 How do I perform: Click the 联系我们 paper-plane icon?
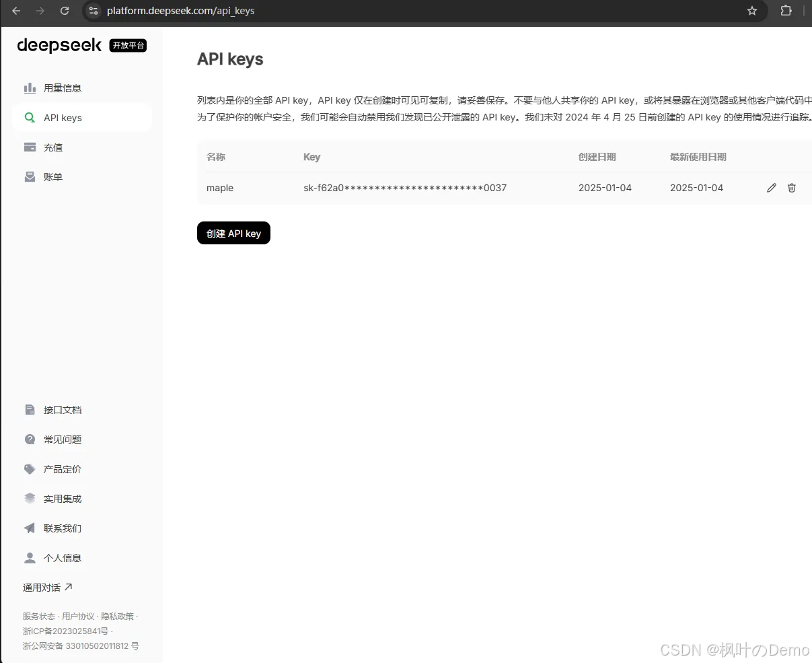point(30,528)
